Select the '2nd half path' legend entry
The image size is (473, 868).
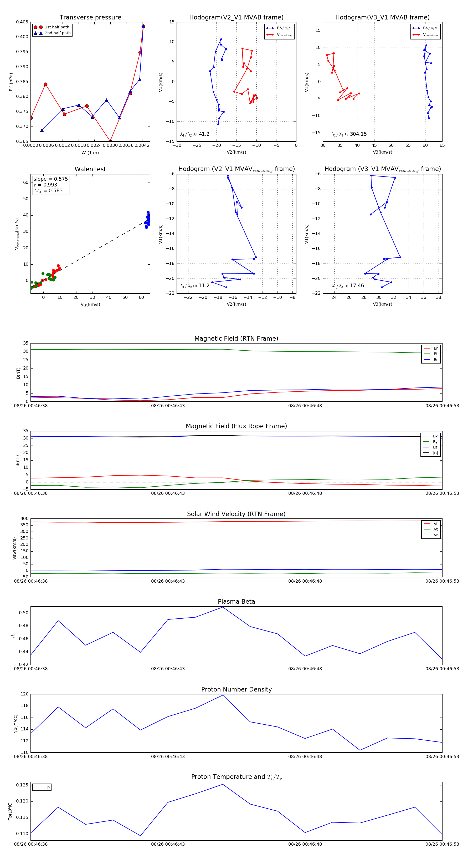point(53,33)
